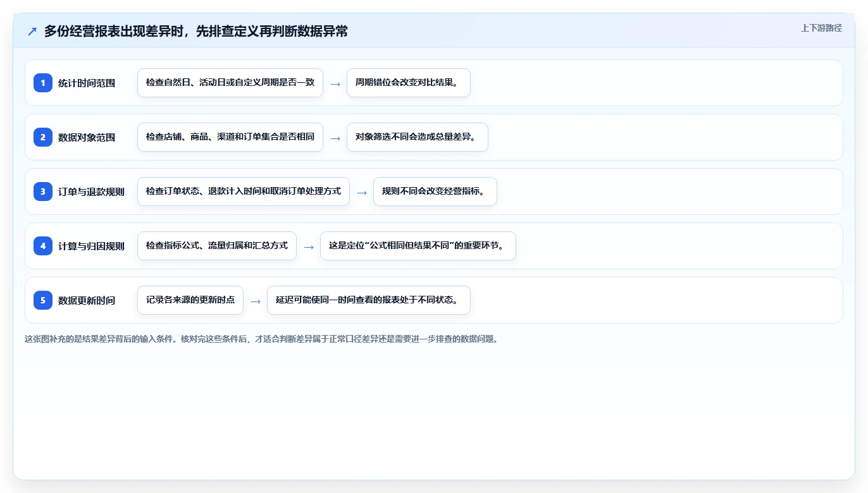Screen dimensions: 868x493
Task: Click the 计算与归因规则 label
Action: [x=91, y=246]
